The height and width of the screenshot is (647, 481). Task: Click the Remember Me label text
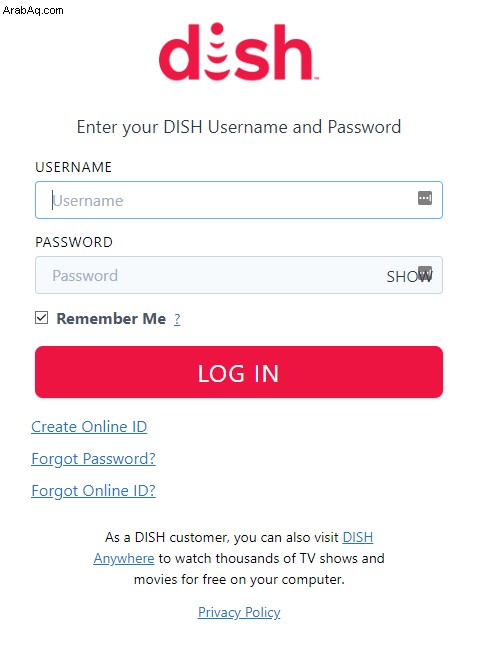(111, 319)
